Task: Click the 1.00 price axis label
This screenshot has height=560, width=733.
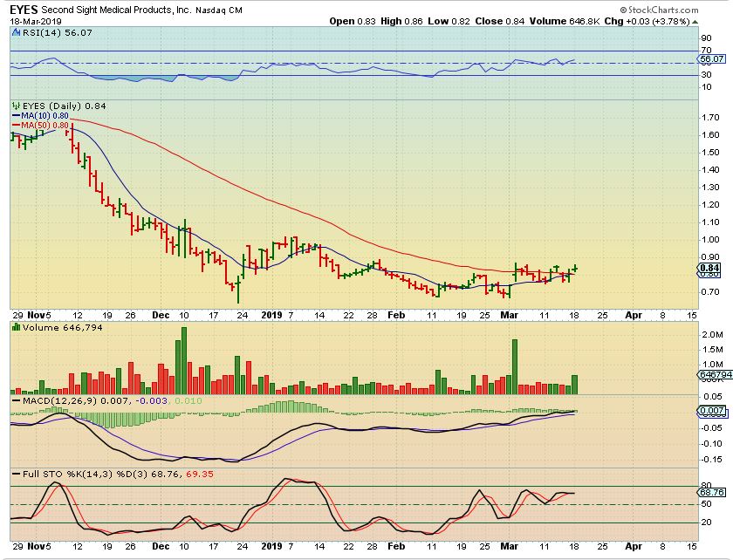Action: (710, 240)
